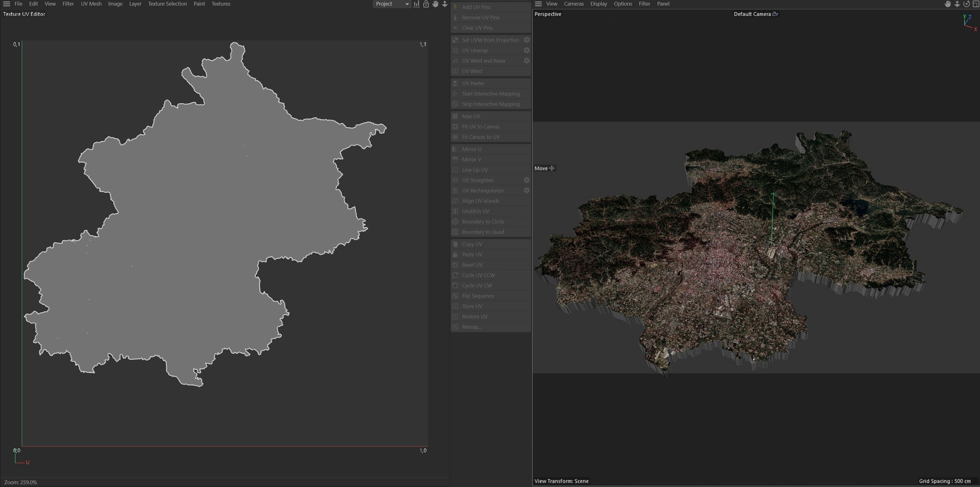The width and height of the screenshot is (980, 487).
Task: Click viewport pan hand icon
Action: click(x=948, y=4)
